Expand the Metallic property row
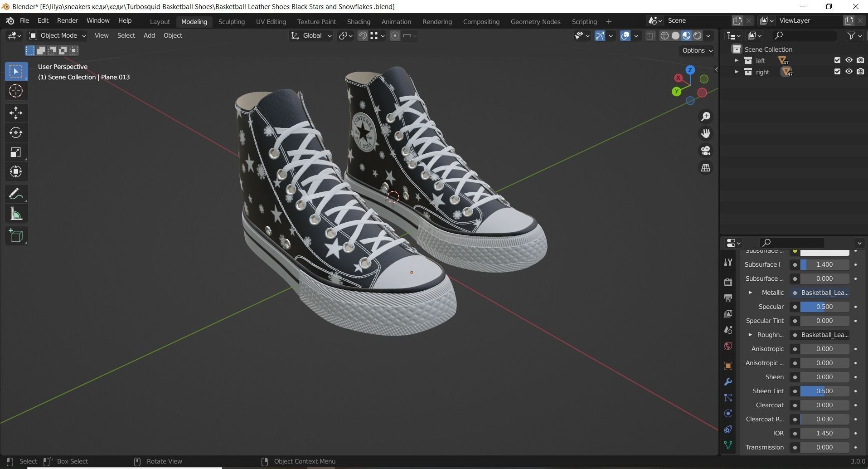This screenshot has width=868, height=469. [750, 293]
